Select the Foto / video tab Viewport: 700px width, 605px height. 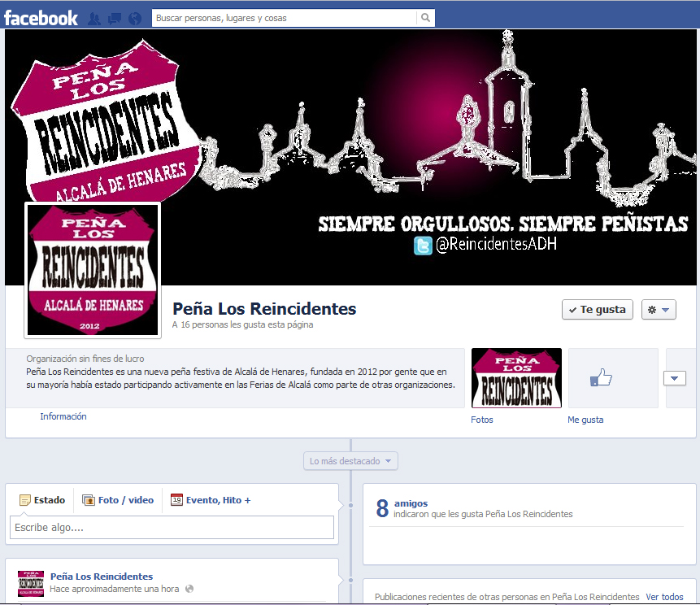coord(118,500)
